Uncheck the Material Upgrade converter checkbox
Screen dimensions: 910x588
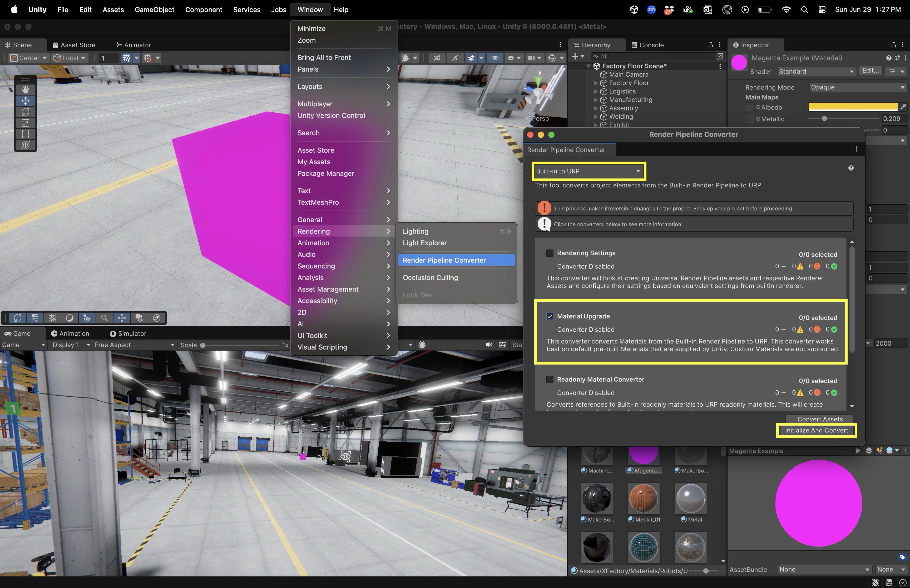point(550,316)
